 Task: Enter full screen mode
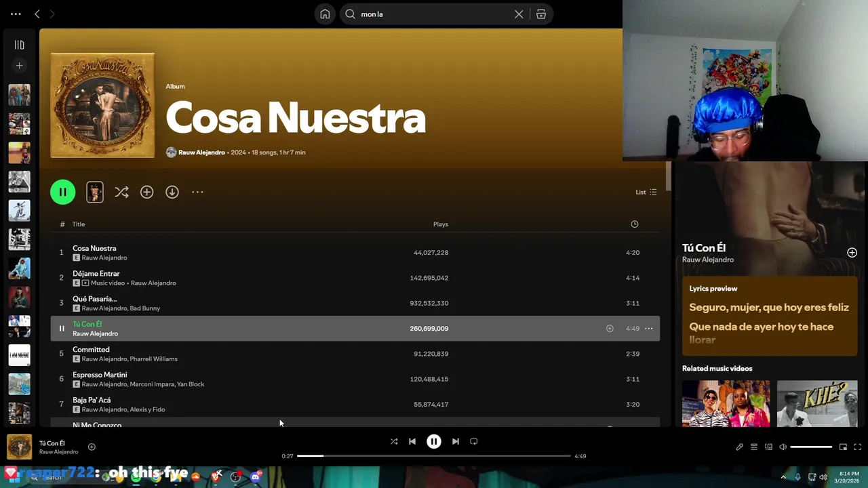tap(857, 447)
